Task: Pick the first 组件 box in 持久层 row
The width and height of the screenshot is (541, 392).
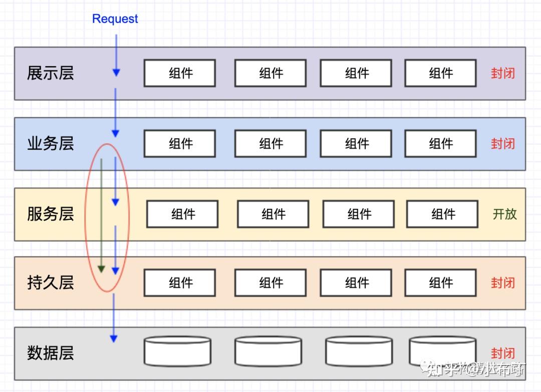Action: pyautogui.click(x=180, y=283)
